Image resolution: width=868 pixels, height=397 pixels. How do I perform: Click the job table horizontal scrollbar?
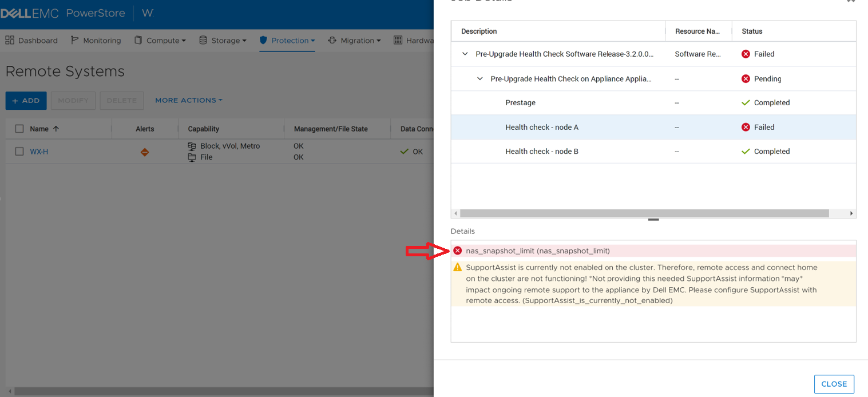pos(644,213)
